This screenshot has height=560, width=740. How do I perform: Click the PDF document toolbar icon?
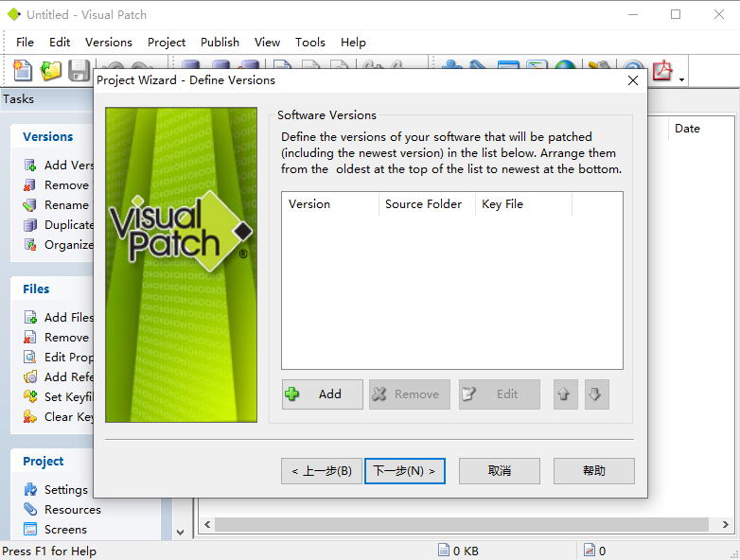pyautogui.click(x=662, y=71)
